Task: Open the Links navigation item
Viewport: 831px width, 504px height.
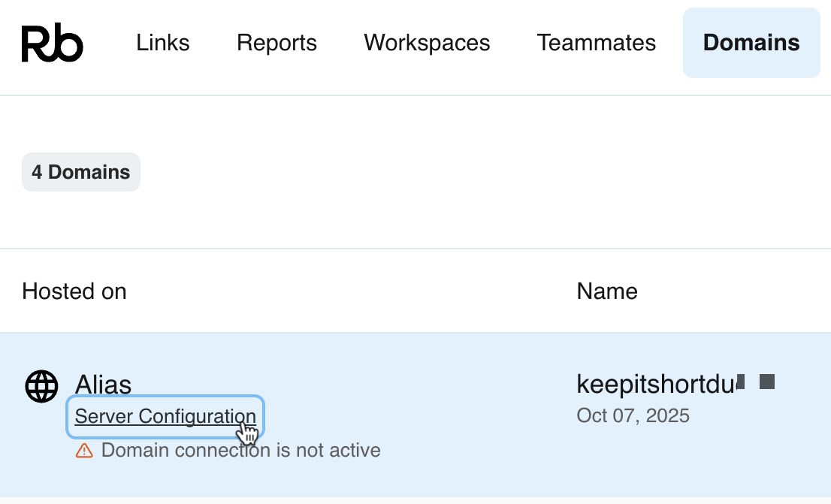Action: pos(162,43)
